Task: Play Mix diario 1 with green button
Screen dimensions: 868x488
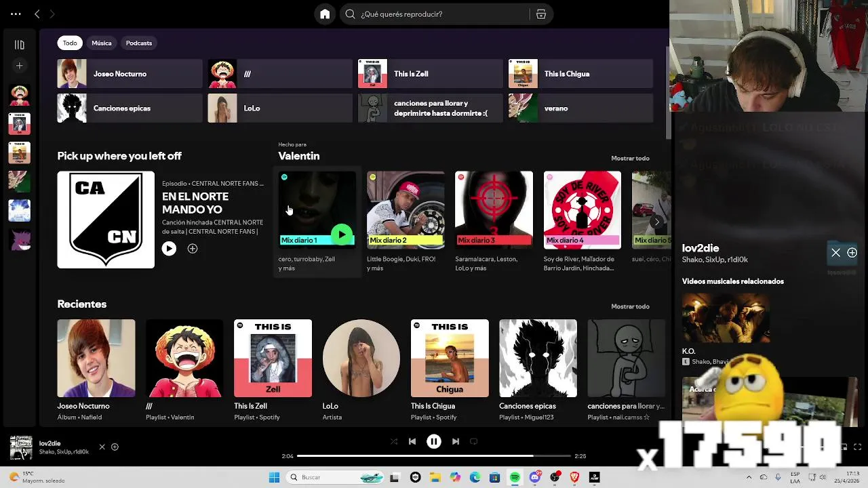Action: 342,235
